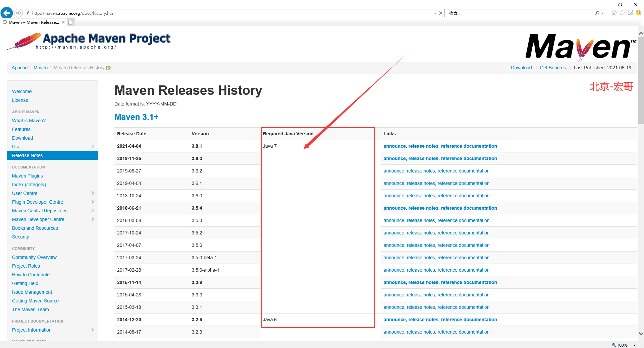Click the search magnifier icon
The image size is (644, 348).
pyautogui.click(x=597, y=13)
